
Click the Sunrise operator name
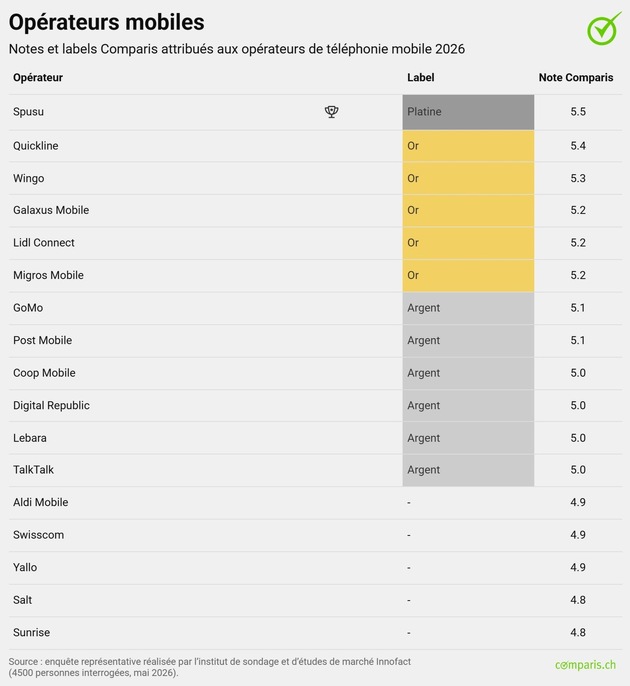(x=32, y=632)
